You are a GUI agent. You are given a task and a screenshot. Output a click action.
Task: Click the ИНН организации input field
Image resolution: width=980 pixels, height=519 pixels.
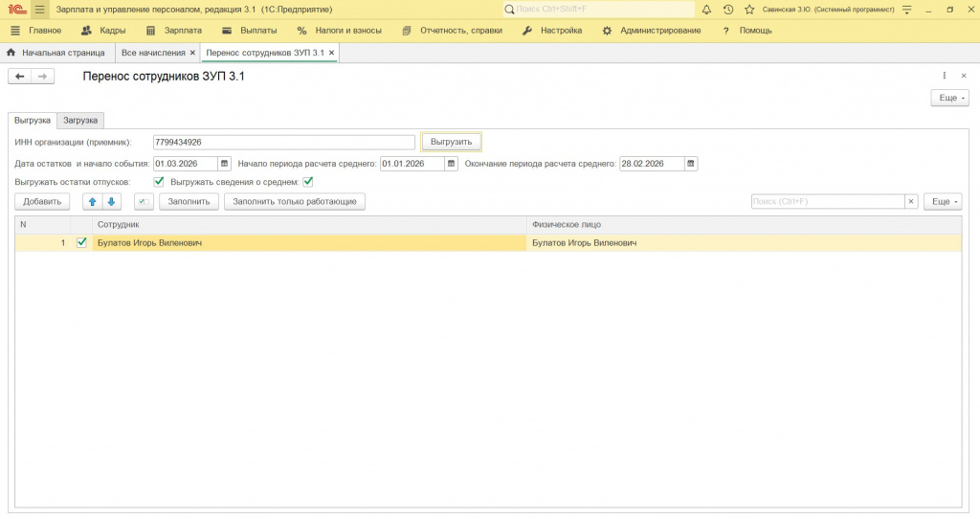(x=283, y=143)
